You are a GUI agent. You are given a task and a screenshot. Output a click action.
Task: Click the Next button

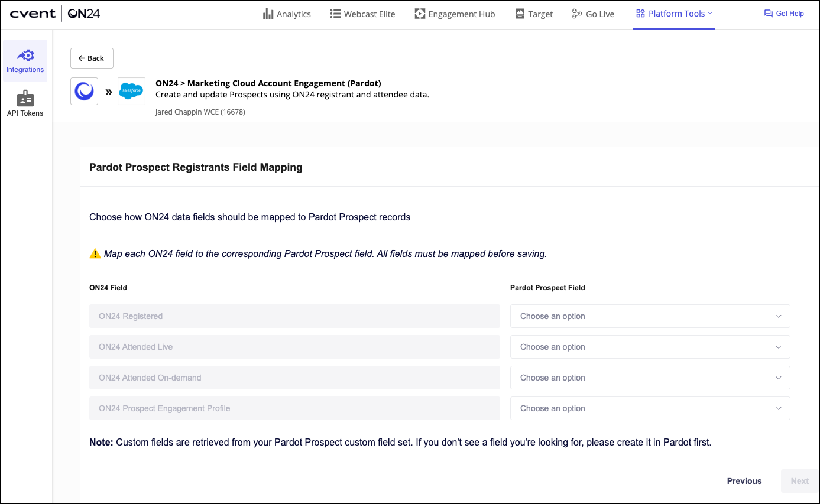click(799, 481)
